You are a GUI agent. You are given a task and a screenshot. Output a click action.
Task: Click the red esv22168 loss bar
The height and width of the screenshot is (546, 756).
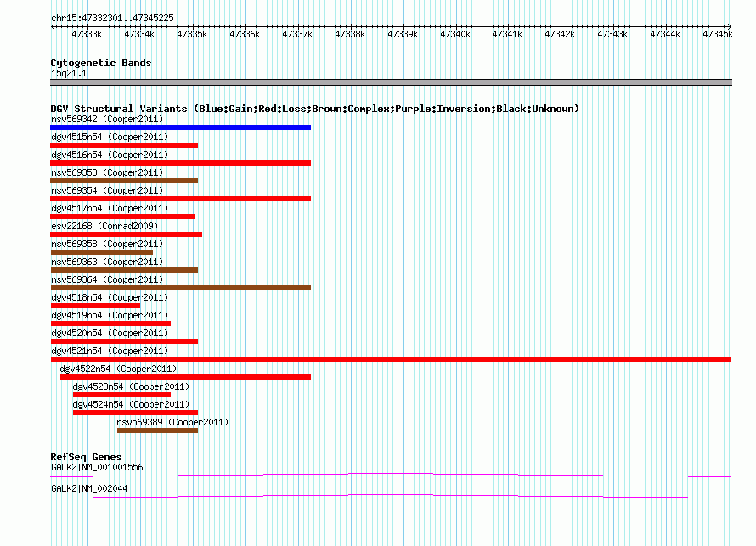126,234
